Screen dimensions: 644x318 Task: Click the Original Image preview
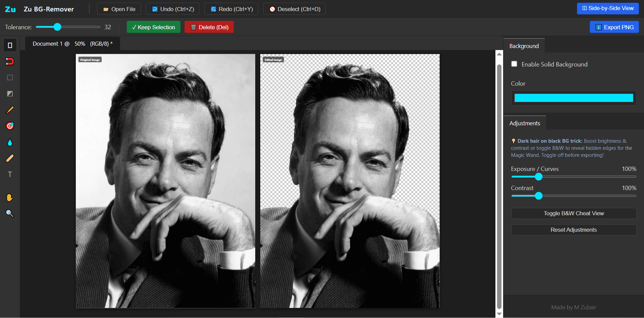pyautogui.click(x=165, y=181)
